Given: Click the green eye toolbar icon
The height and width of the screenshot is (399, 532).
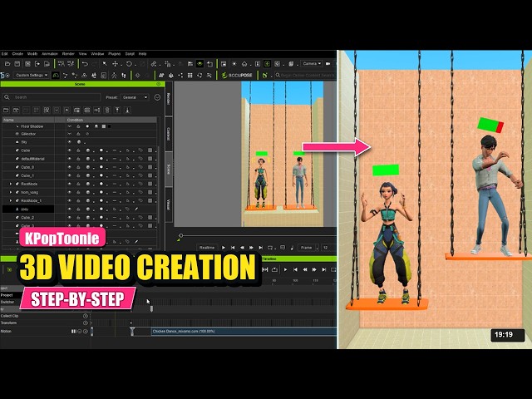Looking at the screenshot, I should coord(199,64).
